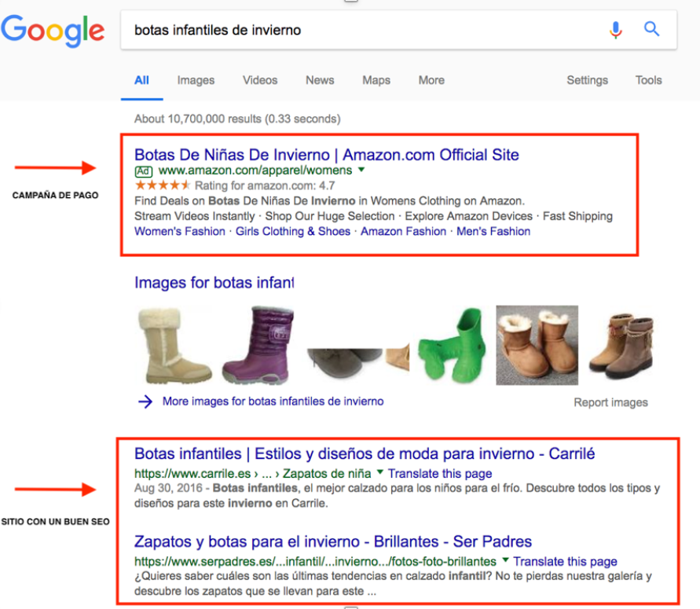
Task: Open the Amazon Fashion sitelink
Action: click(x=403, y=231)
